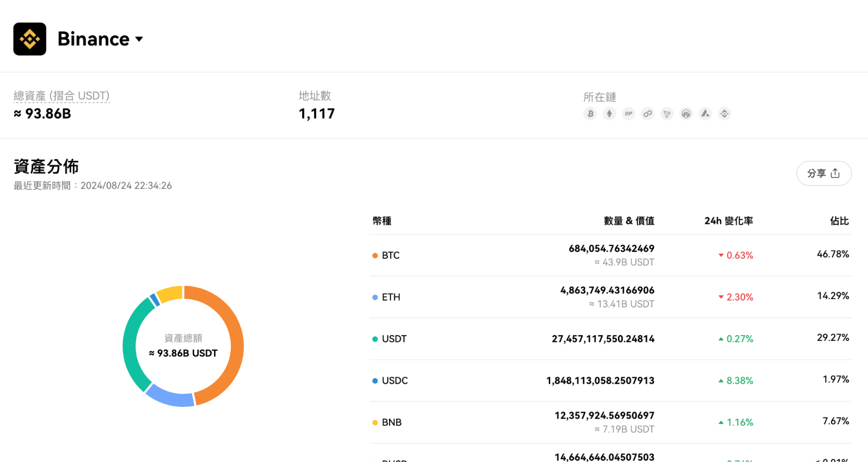This screenshot has width=868, height=462.
Task: Select the BNB row in asset table
Action: [x=611, y=422]
